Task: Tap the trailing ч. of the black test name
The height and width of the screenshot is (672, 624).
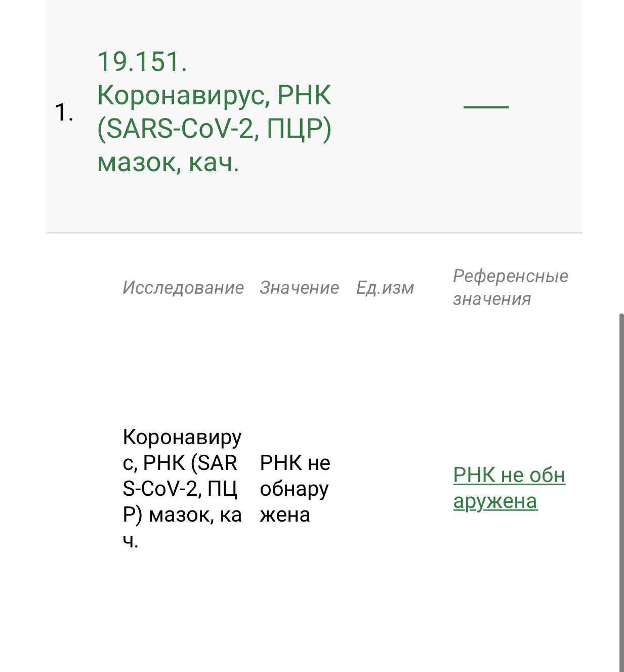Action: (131, 541)
